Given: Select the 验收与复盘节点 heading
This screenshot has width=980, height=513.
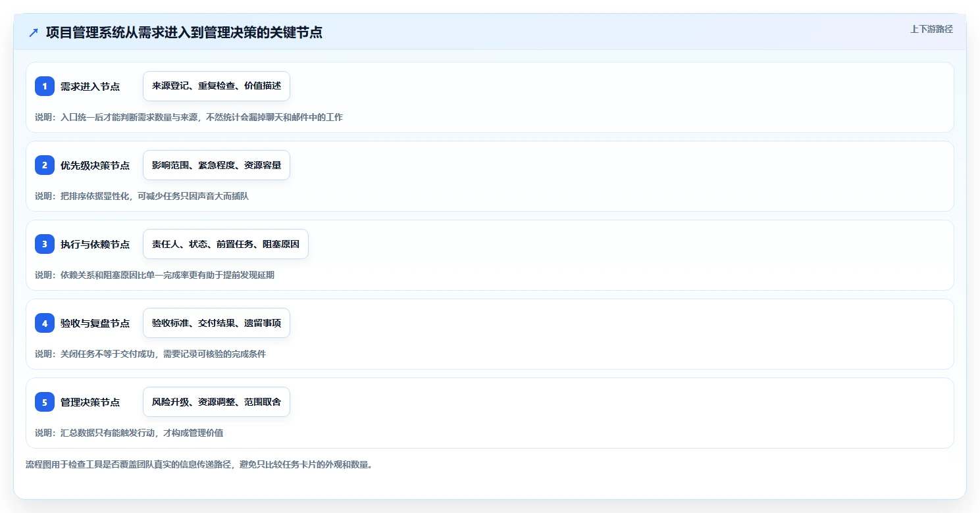Looking at the screenshot, I should 95,323.
